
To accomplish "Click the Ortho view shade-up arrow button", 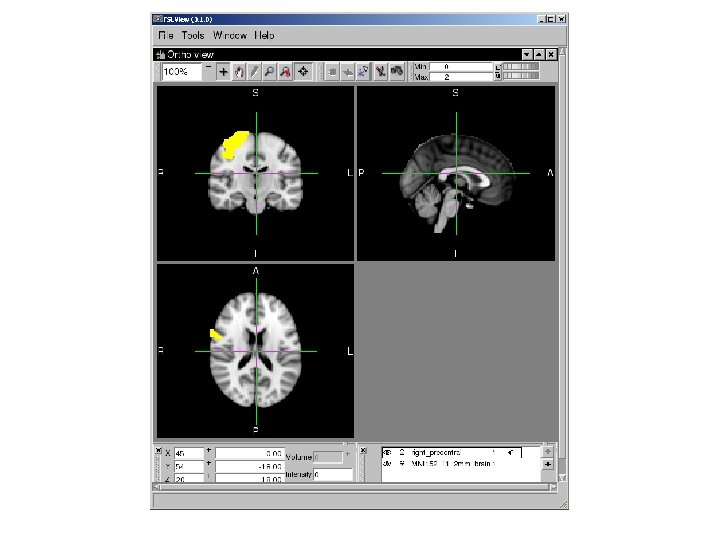I will tap(539, 55).
